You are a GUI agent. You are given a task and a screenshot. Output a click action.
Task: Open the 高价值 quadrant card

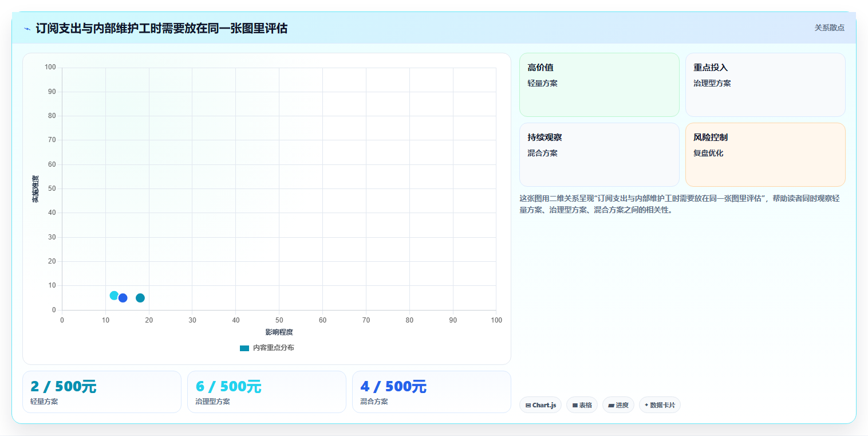point(599,85)
